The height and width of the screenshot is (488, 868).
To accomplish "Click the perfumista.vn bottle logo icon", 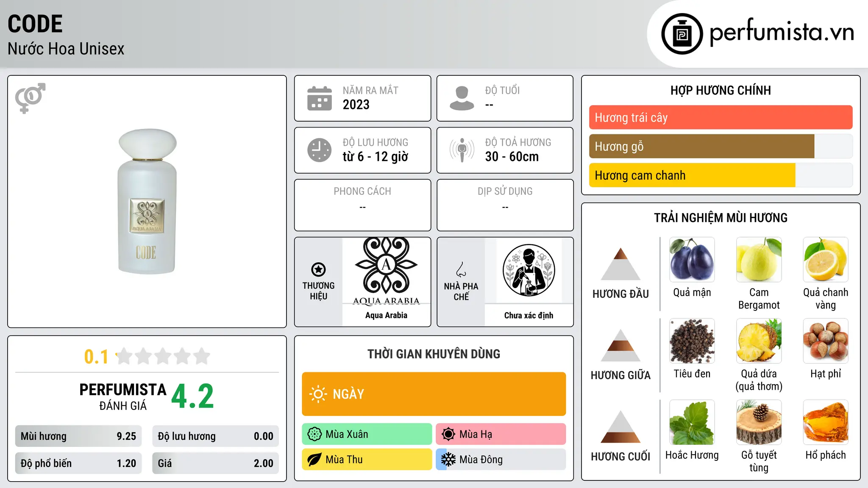I will 682,34.
